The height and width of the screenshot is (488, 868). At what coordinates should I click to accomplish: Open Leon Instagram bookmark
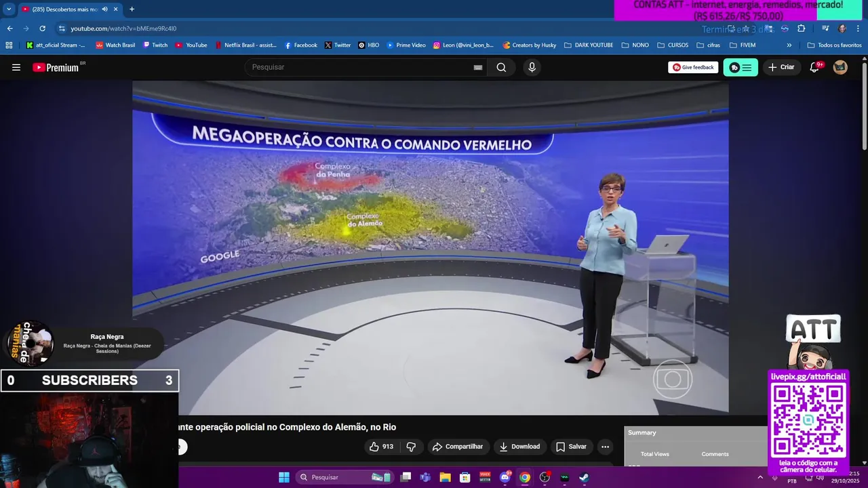click(463, 45)
